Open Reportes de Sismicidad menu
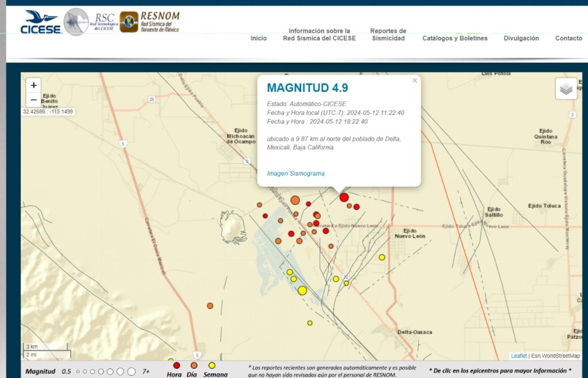The image size is (588, 378). point(388,34)
